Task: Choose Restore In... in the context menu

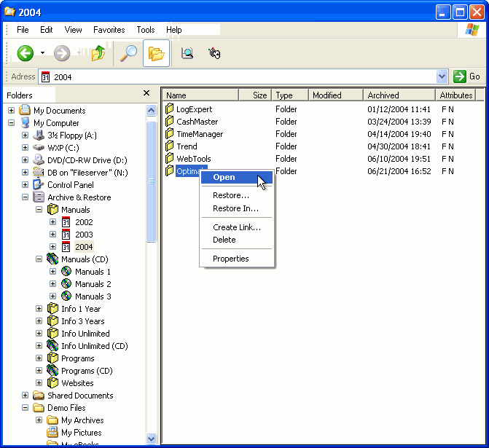Action: pyautogui.click(x=237, y=208)
